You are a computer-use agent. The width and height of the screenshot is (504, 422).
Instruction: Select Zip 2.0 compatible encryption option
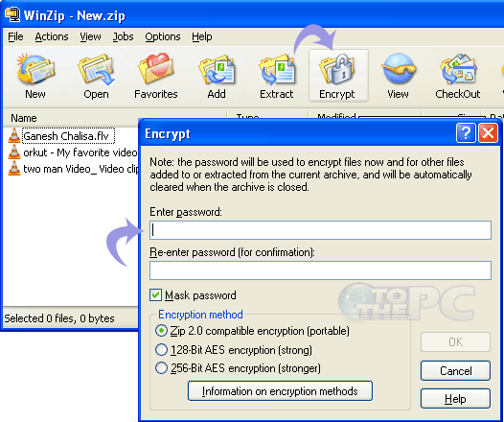point(161,331)
